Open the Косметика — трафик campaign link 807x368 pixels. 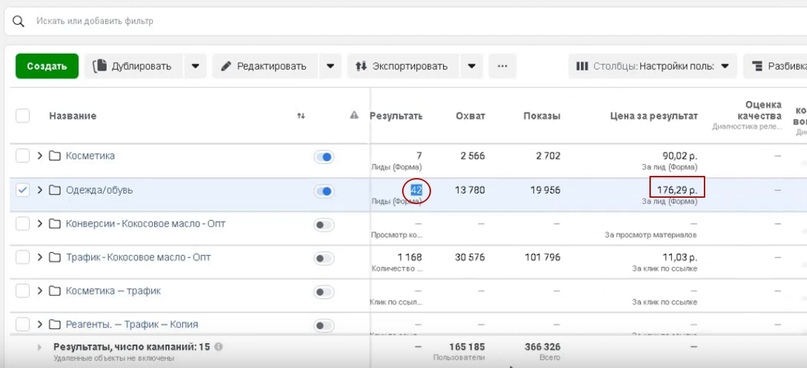(x=113, y=291)
